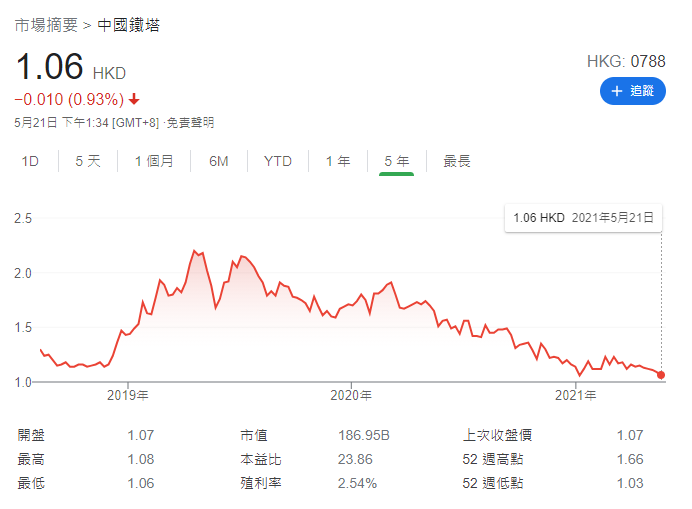Click the 2.5 y-axis label
Viewport: 692px width, 509px height.
tap(23, 218)
